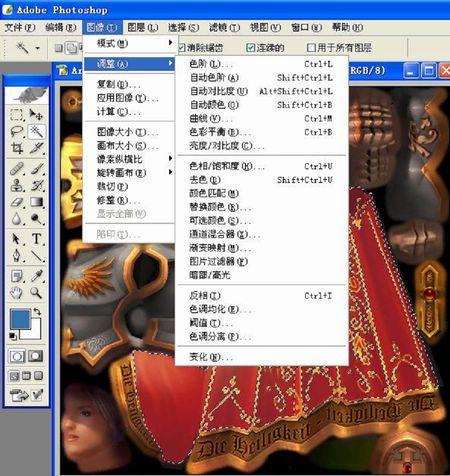Choose 反相 (Invert) Ctrl+I
Screen dimensions: 450x476
pyautogui.click(x=262, y=295)
